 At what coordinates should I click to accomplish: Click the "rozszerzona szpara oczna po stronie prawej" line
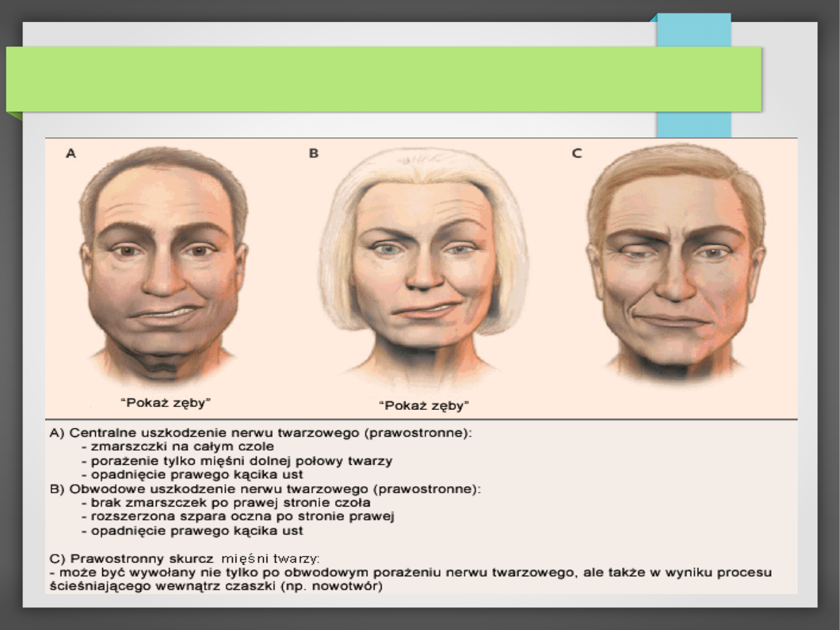coord(237,516)
